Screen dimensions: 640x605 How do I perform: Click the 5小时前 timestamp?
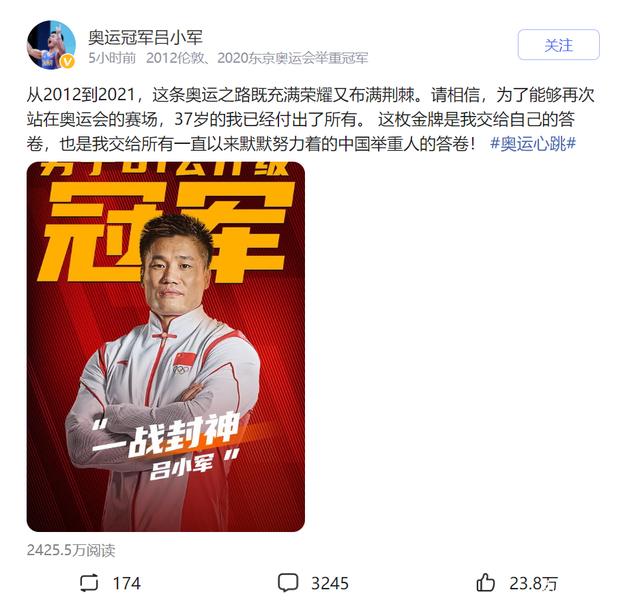coord(112,58)
